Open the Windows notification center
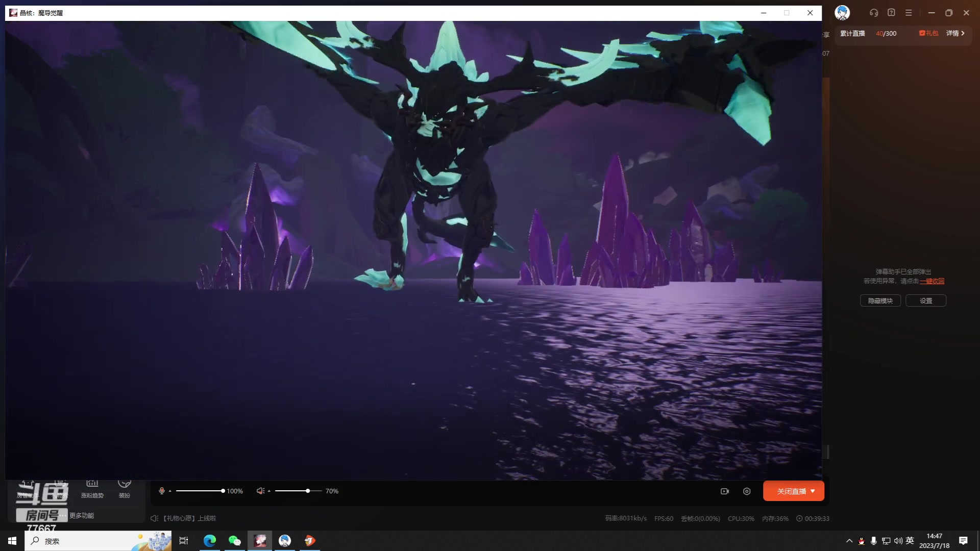The image size is (980, 551). pyautogui.click(x=963, y=541)
